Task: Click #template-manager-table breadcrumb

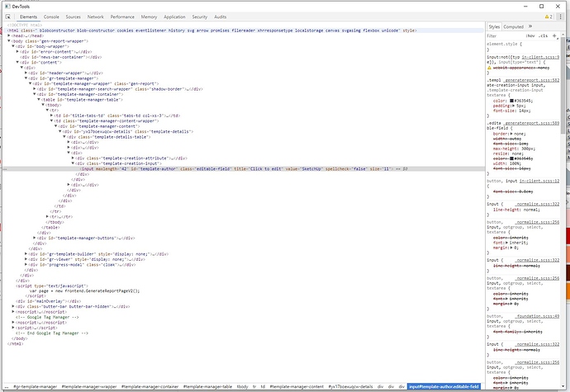Action: (x=207, y=386)
